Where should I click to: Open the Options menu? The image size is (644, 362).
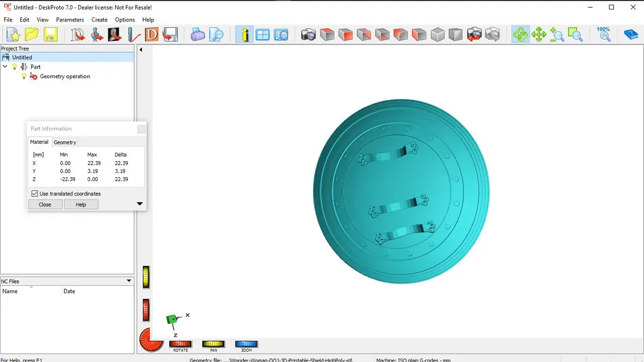click(125, 20)
